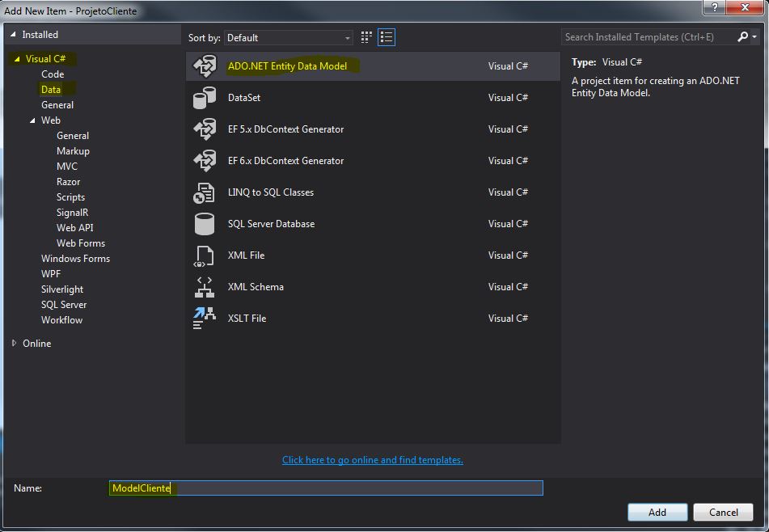The image size is (769, 532).
Task: Open the search options arrow in search box
Action: tap(753, 37)
